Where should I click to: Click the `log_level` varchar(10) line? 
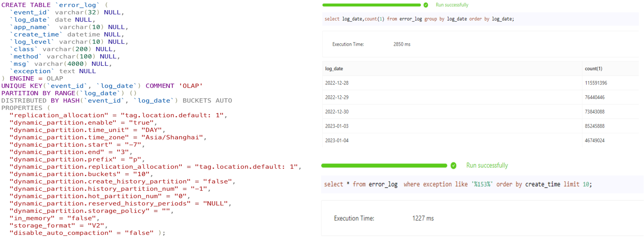click(69, 42)
